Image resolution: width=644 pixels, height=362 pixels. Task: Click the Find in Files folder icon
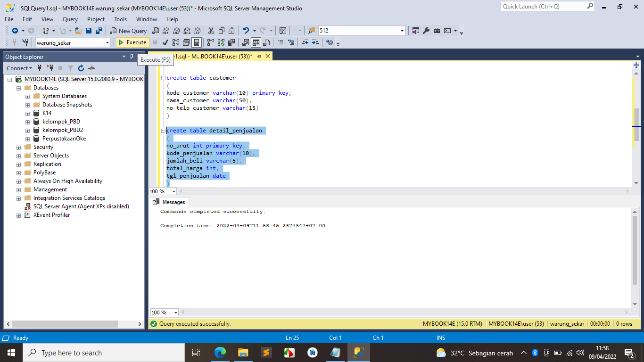click(312, 31)
